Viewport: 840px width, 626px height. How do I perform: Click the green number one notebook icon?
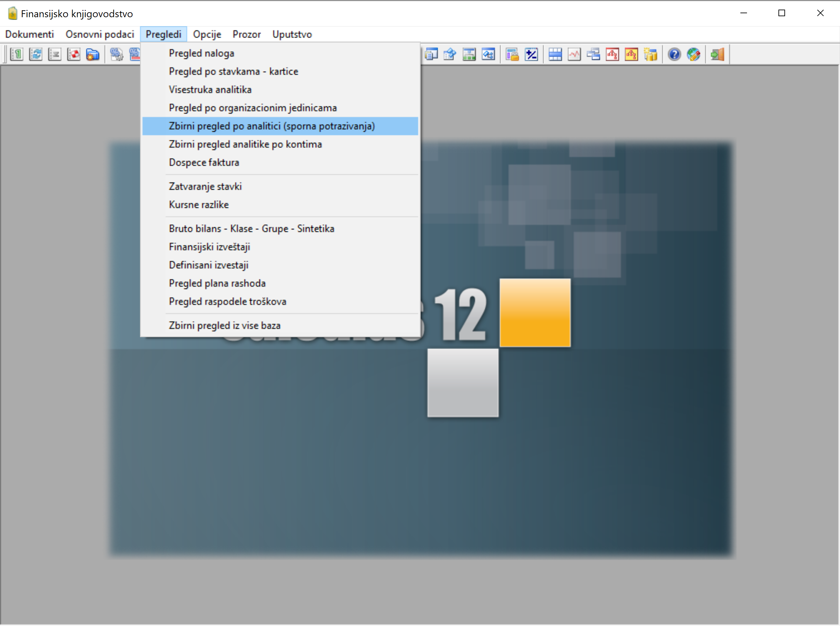click(x=17, y=55)
